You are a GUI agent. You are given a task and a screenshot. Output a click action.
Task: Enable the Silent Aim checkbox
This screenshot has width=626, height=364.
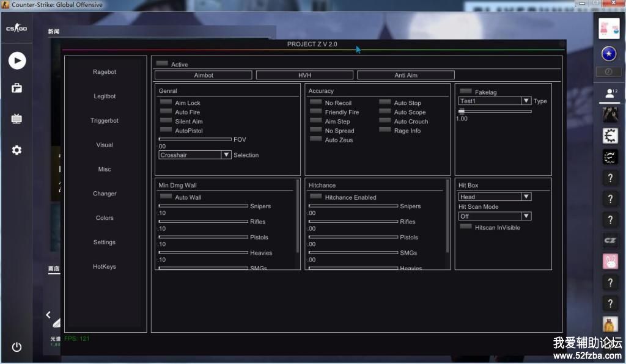point(166,120)
